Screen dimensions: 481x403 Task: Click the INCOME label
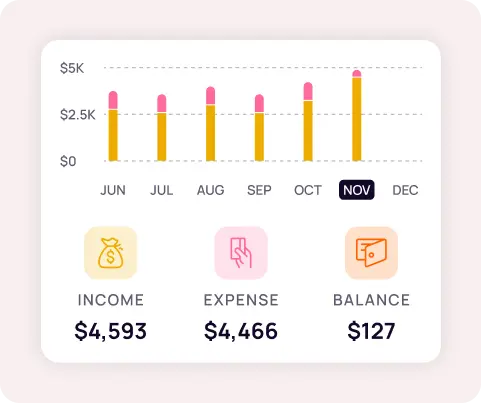tap(111, 300)
